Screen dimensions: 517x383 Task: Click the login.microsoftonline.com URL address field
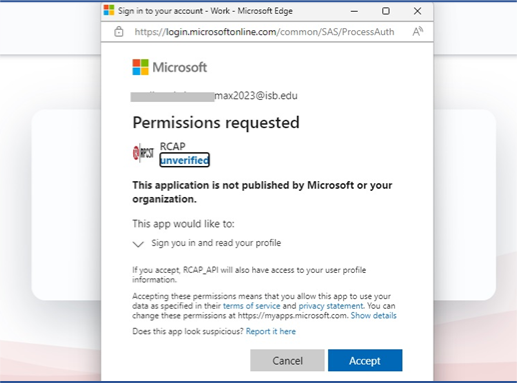[x=264, y=32]
